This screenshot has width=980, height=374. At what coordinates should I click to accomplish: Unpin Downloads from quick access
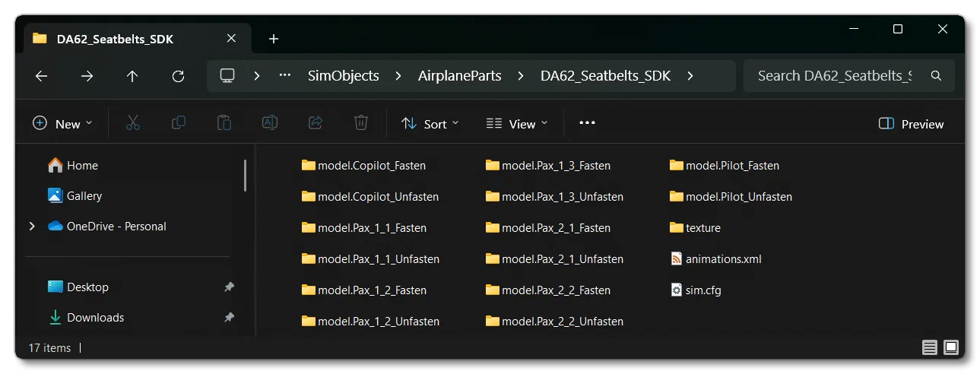229,318
